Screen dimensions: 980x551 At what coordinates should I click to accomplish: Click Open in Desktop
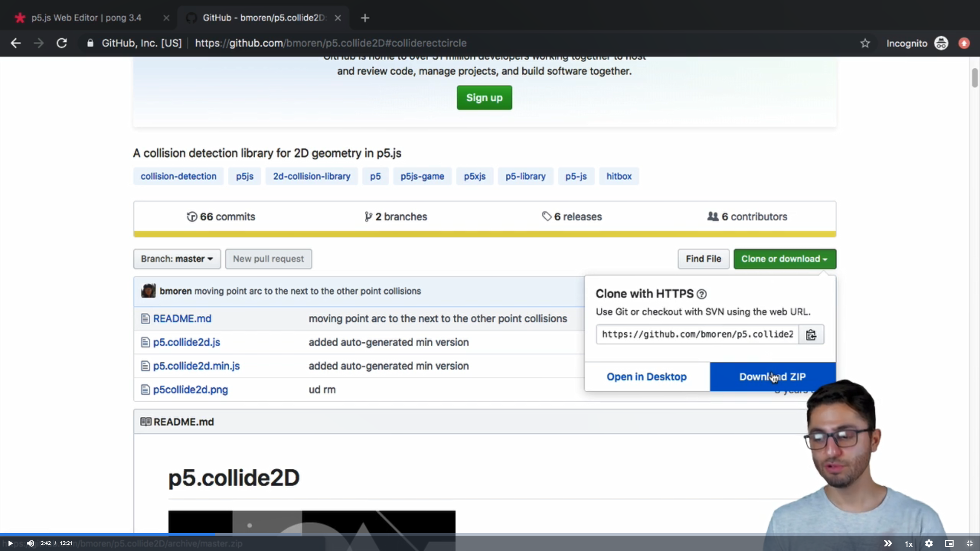647,377
